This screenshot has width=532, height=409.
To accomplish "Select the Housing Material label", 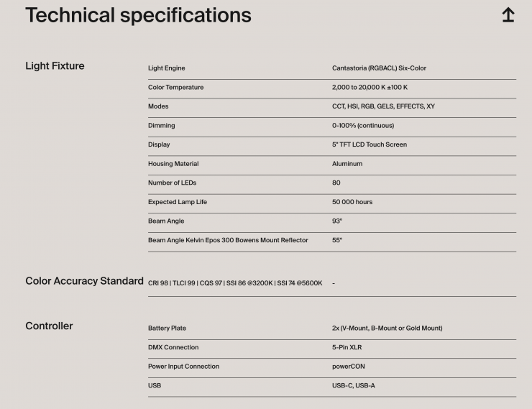I will [173, 164].
